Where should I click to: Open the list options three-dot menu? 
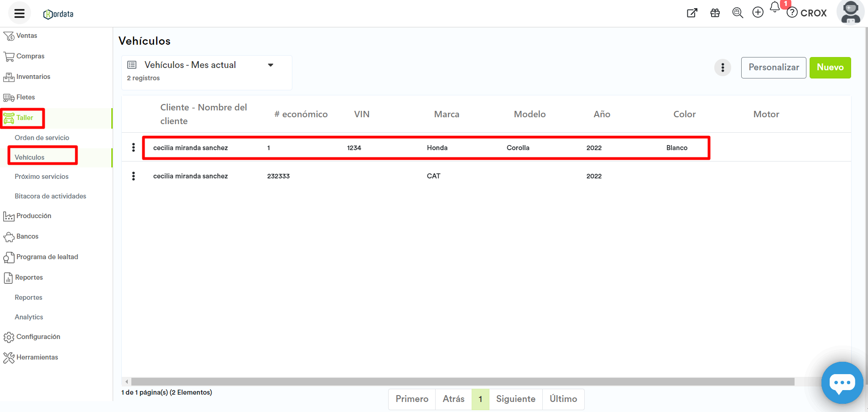tap(722, 68)
